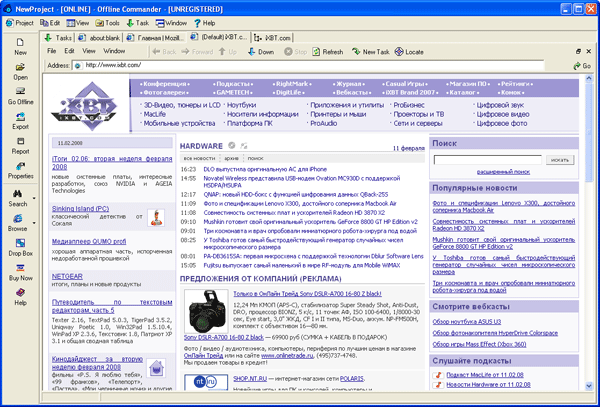600x407 pixels.
Task: Expand the Search sidebar dropdown arrow
Action: click(34, 198)
